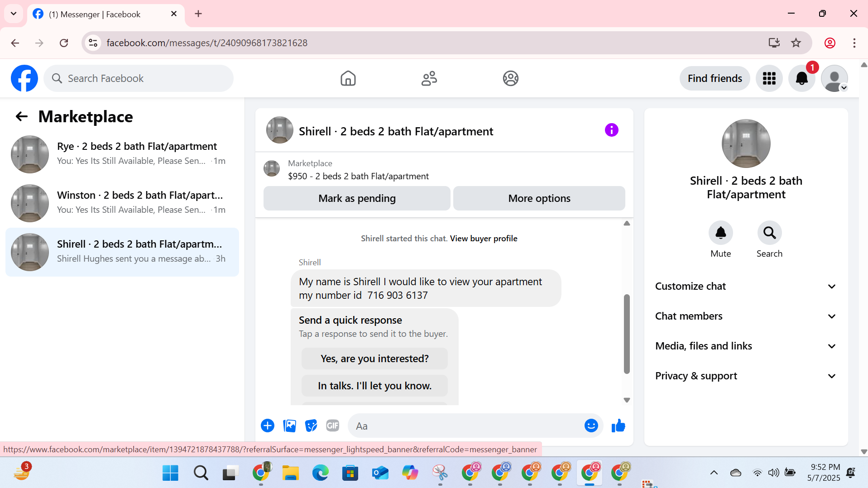
Task: Open the account profile picture menu
Action: click(834, 78)
